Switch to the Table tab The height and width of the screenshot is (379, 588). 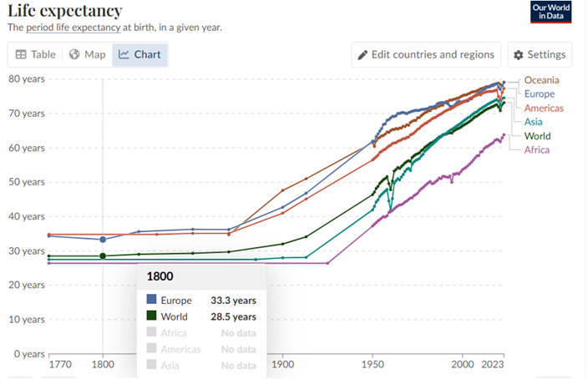(x=36, y=54)
